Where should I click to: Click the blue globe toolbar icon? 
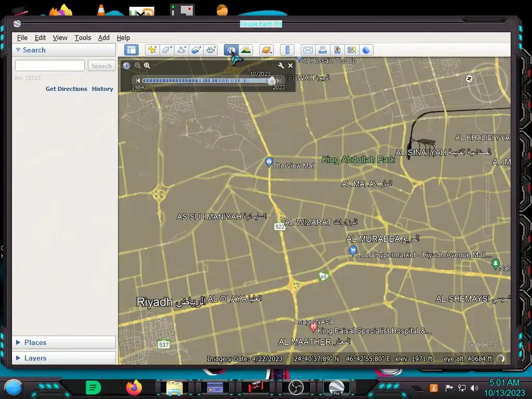[366, 50]
